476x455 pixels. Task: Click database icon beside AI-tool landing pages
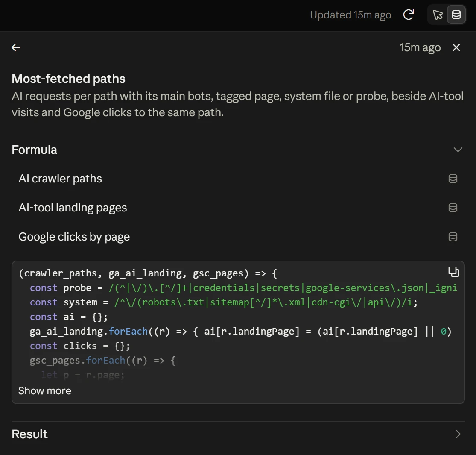click(453, 208)
